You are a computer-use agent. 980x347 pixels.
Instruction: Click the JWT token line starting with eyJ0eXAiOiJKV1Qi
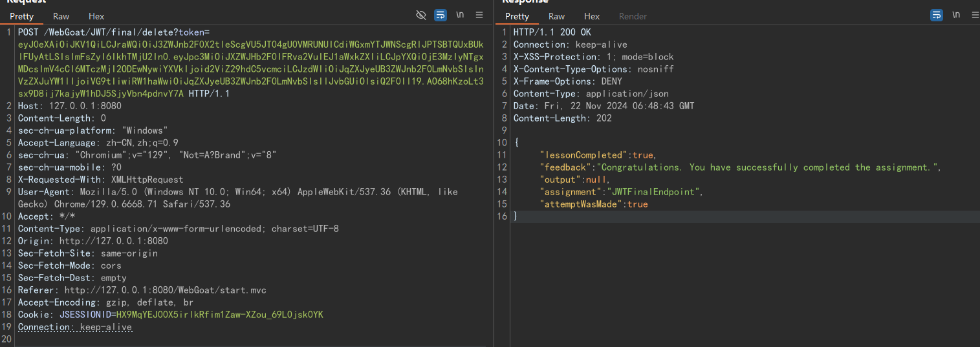click(251, 45)
